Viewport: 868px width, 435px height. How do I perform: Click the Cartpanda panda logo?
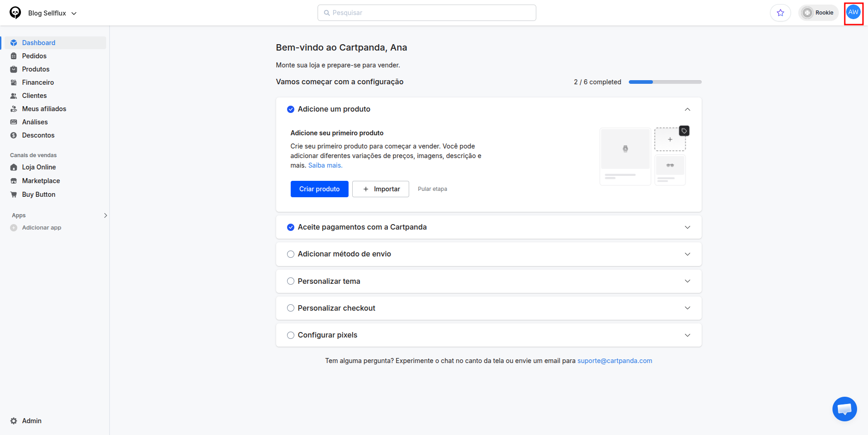15,13
